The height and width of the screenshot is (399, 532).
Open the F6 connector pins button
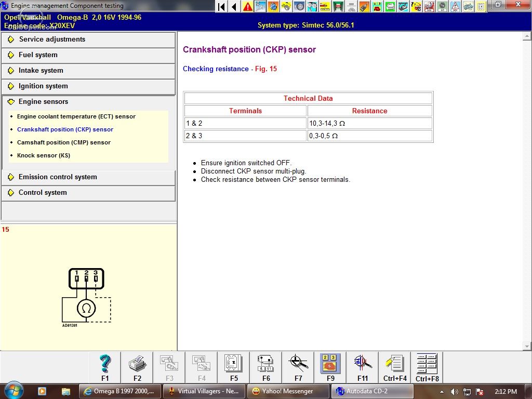tap(265, 368)
